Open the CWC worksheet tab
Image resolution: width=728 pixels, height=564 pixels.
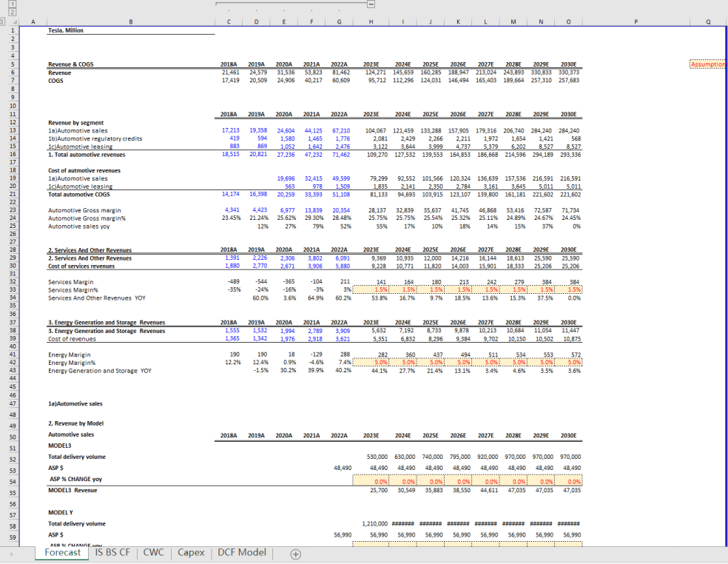click(x=153, y=552)
